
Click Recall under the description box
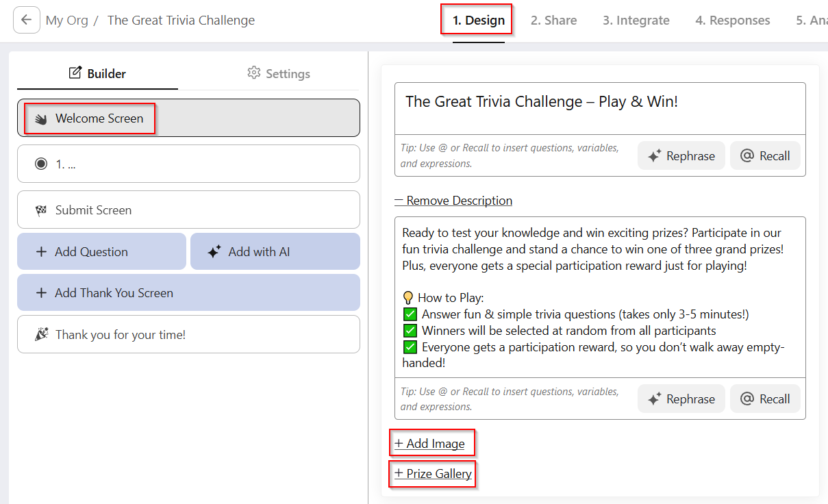tap(765, 399)
